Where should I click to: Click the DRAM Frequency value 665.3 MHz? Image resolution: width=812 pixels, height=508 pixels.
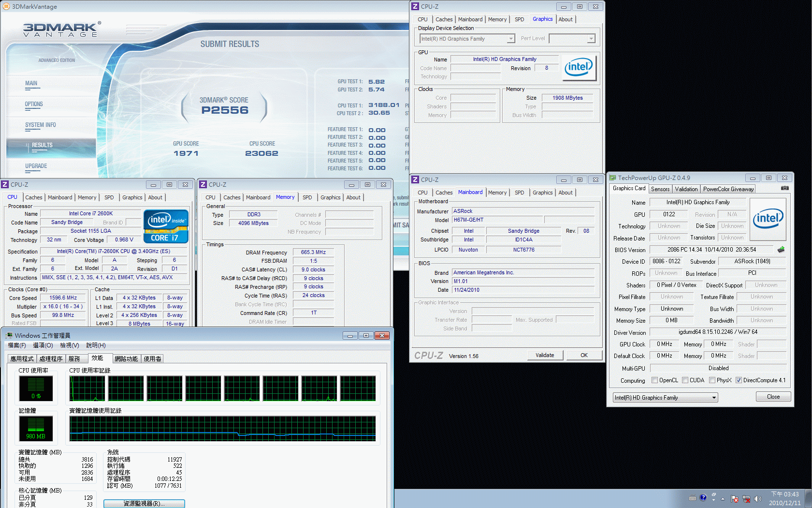point(313,252)
